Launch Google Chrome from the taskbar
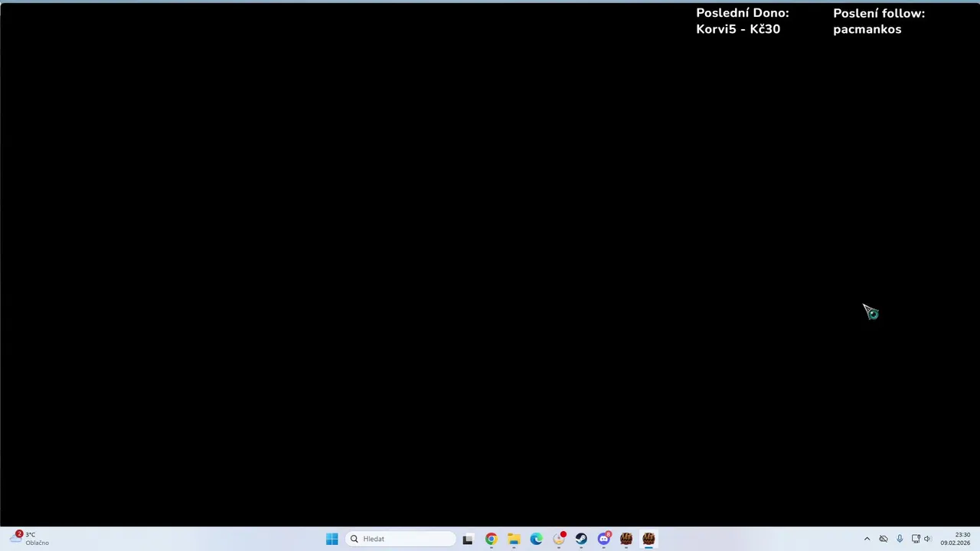Screen dimensions: 980x551 (491, 539)
